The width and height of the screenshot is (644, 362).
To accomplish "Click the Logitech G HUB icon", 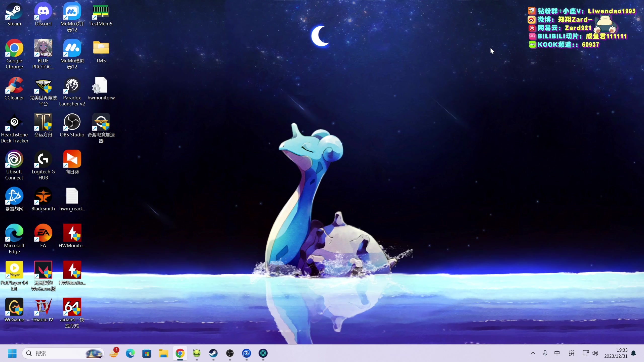I will coord(43,159).
